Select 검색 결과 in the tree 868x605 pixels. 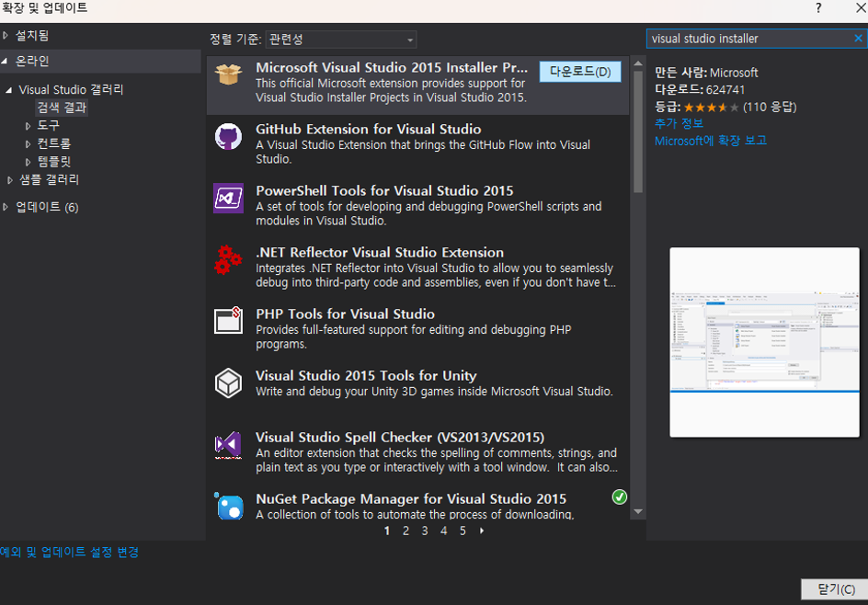pyautogui.click(x=62, y=108)
